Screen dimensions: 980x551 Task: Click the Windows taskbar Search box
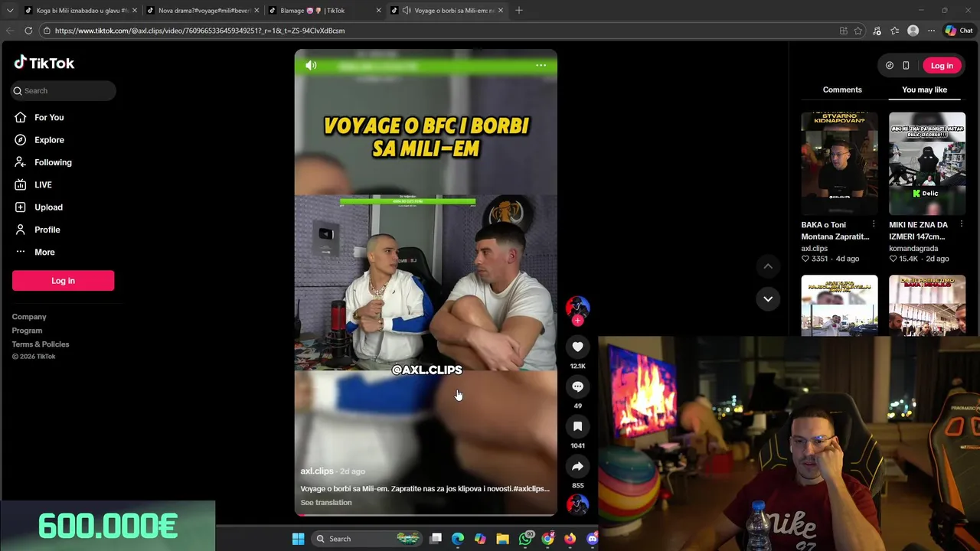pos(366,539)
